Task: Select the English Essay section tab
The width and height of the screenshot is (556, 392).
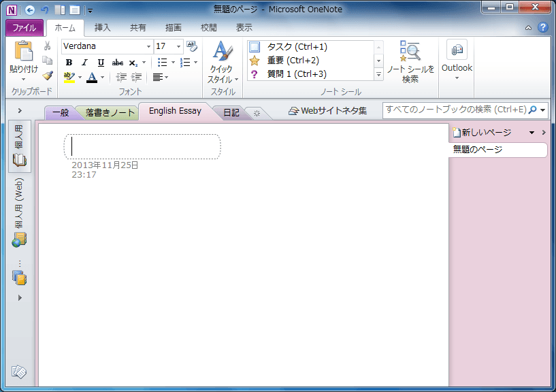Action: (x=175, y=111)
